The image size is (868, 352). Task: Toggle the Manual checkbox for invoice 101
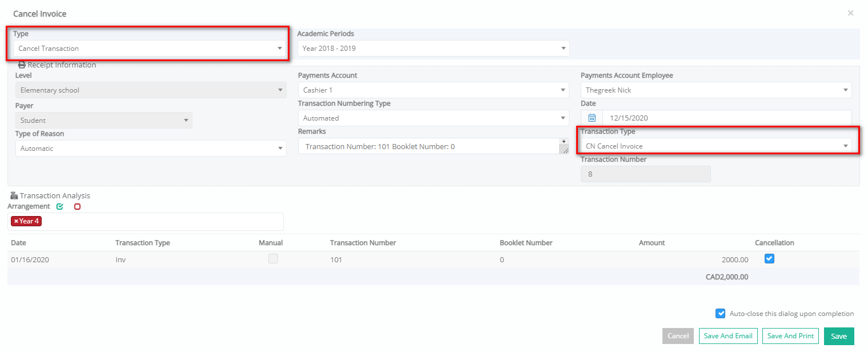point(274,259)
